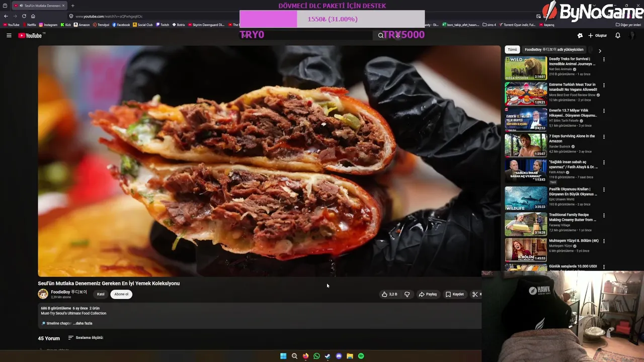Open the Windows taskbar search icon
Viewport: 644px width, 362px height.
pos(294,356)
